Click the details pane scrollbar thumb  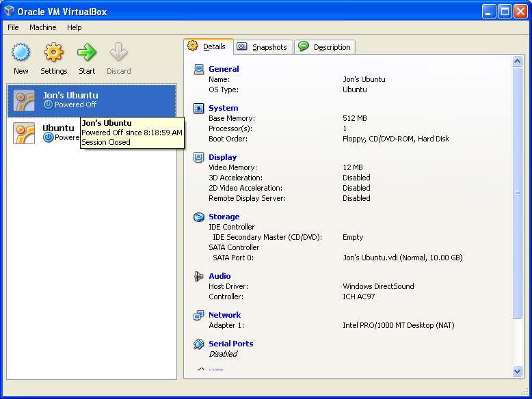[x=517, y=193]
